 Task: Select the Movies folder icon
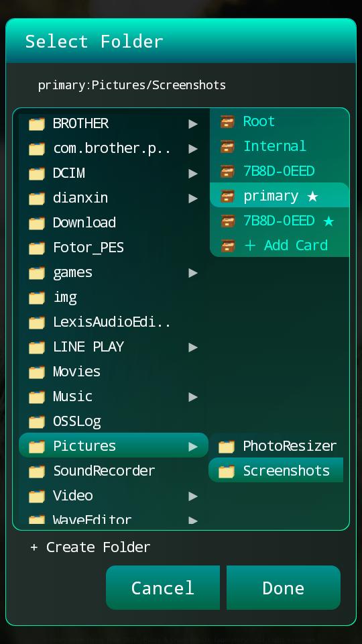point(36,372)
